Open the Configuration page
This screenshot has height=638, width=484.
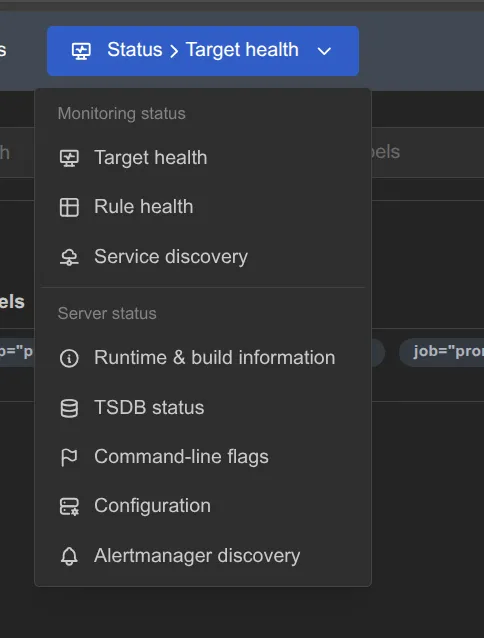click(203, 506)
